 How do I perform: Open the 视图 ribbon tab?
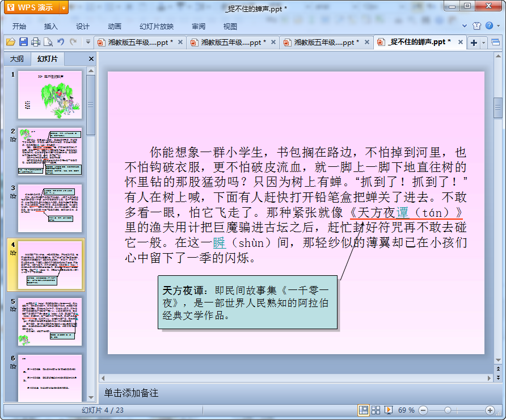(230, 27)
